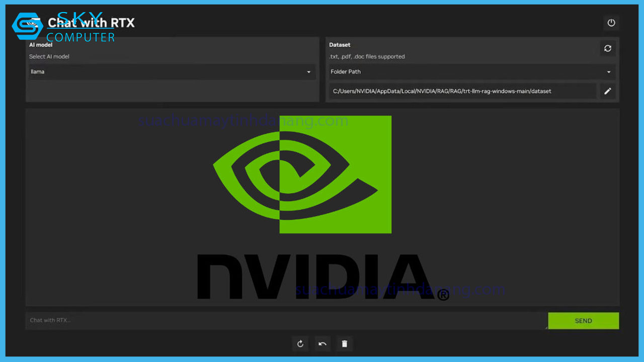Click the supported file types text
The image size is (644, 362).
[x=367, y=56]
